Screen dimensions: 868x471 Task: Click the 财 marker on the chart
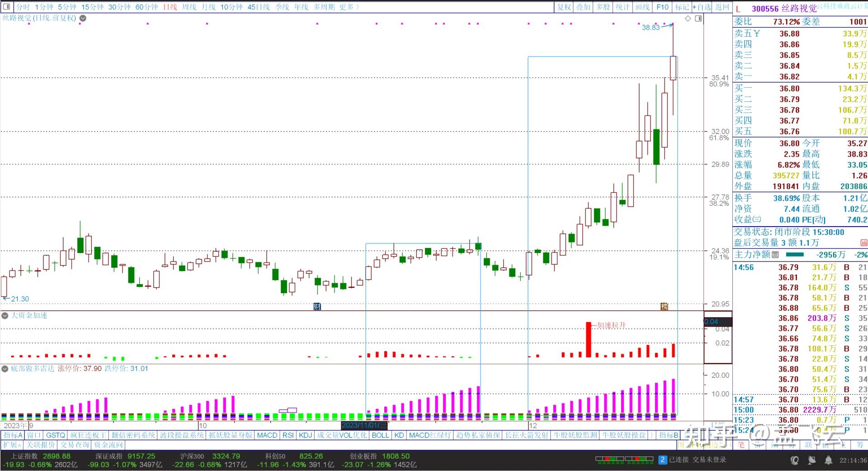click(x=317, y=306)
